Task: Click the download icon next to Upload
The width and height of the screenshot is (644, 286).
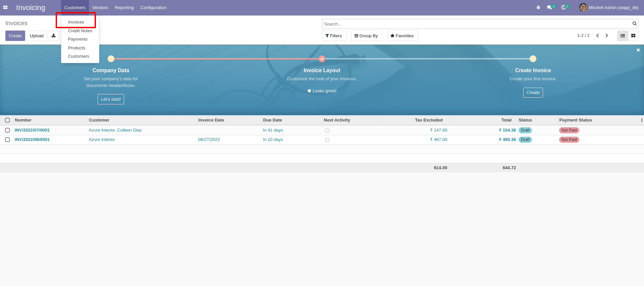Action: [53, 36]
